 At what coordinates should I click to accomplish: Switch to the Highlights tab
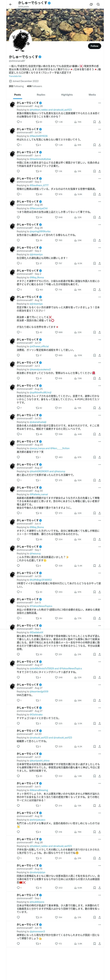pos(67,95)
